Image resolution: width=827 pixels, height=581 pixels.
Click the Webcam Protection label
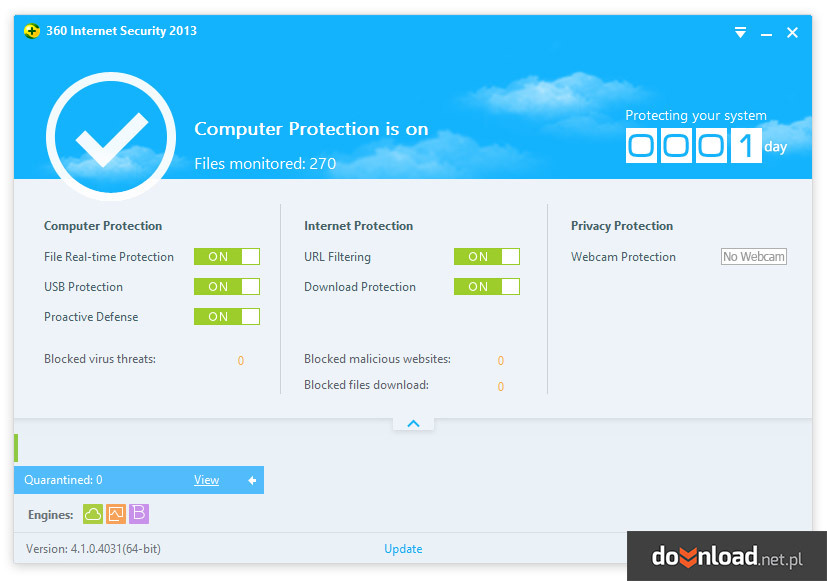(623, 257)
